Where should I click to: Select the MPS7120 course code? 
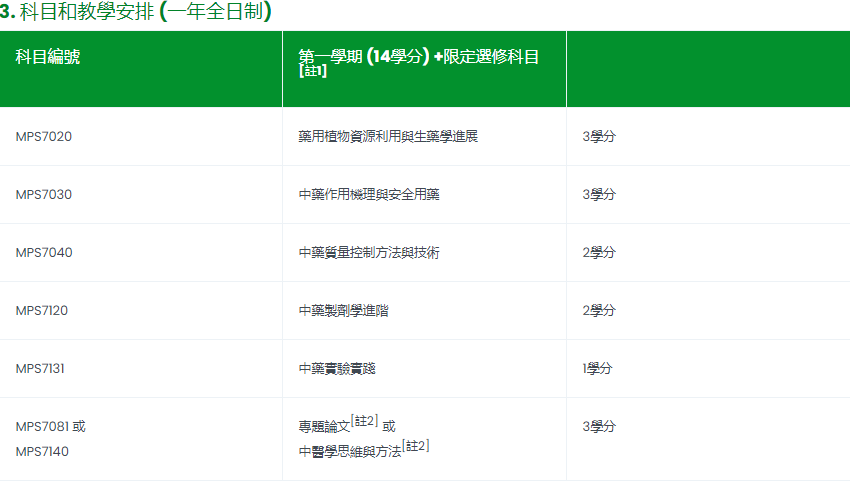tap(42, 310)
